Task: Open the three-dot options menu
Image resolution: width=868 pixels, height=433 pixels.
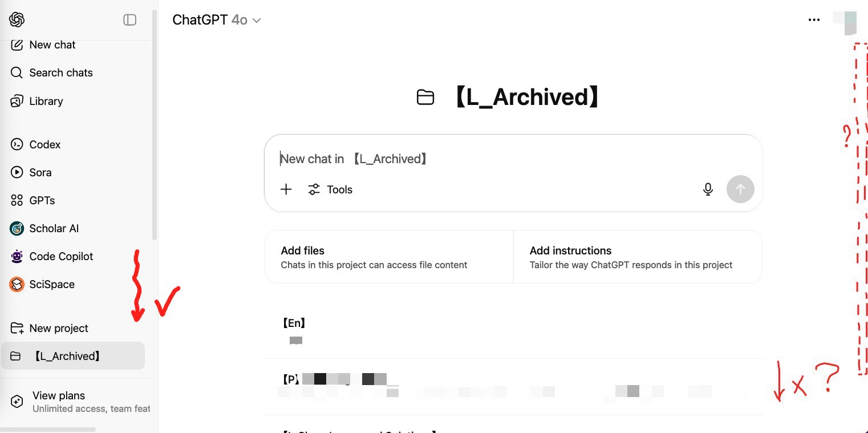Action: point(814,20)
